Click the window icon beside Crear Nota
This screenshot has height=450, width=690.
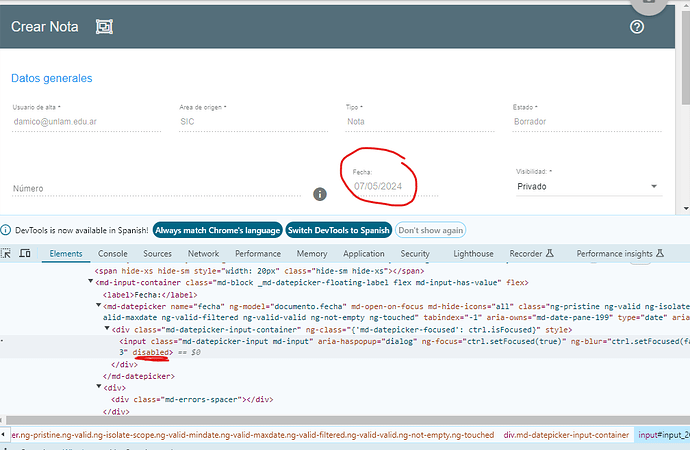(x=104, y=27)
